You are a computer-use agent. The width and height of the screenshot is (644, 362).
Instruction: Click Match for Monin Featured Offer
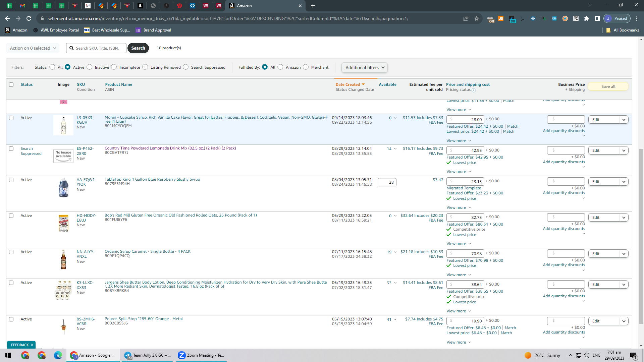[513, 126]
